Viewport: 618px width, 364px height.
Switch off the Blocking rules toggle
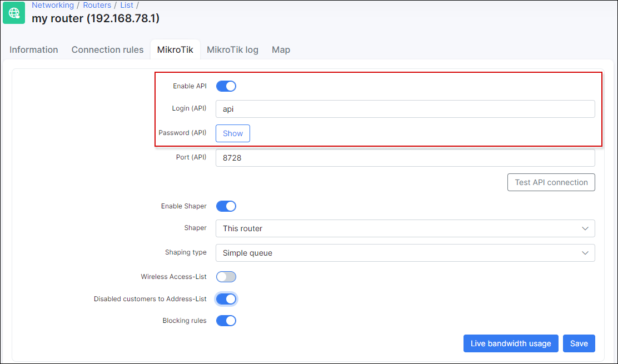tap(226, 321)
